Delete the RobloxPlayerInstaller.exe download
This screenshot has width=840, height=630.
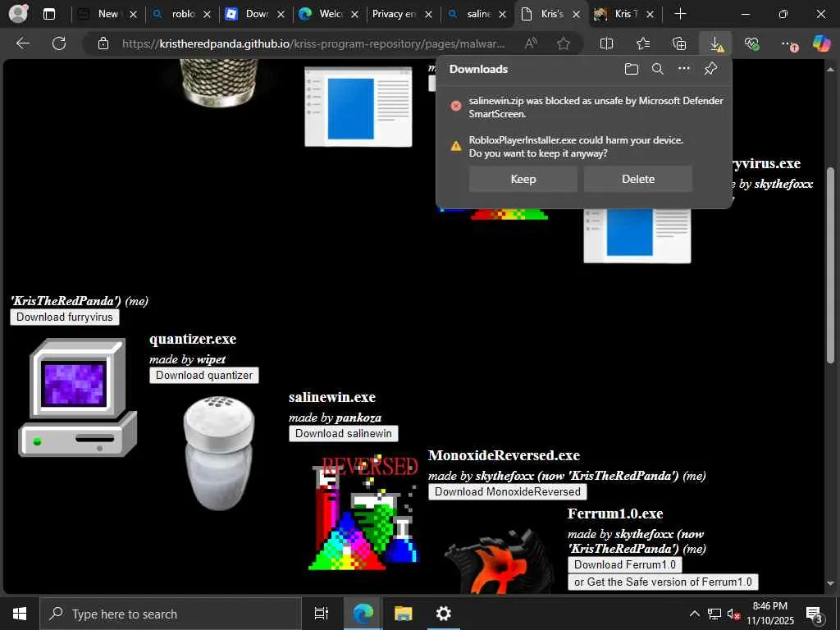(x=638, y=179)
